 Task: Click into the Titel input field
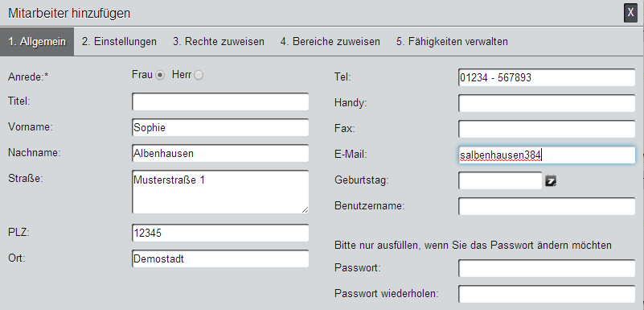(x=220, y=101)
